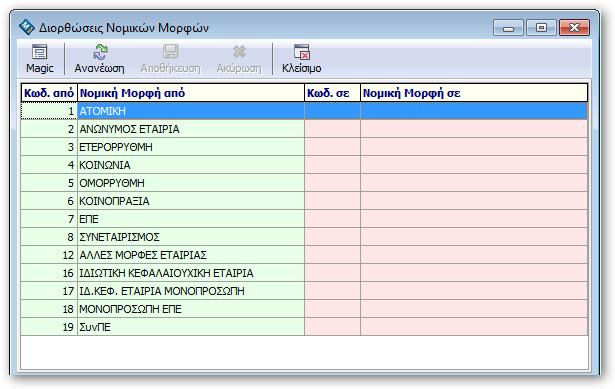This screenshot has width=615, height=389.
Task: Click code cell 19 in Κωδ. από
Action: [49, 327]
